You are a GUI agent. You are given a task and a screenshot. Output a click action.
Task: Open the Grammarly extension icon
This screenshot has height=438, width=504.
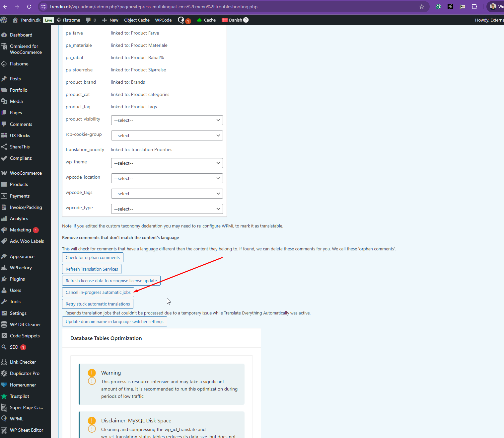coord(438,7)
